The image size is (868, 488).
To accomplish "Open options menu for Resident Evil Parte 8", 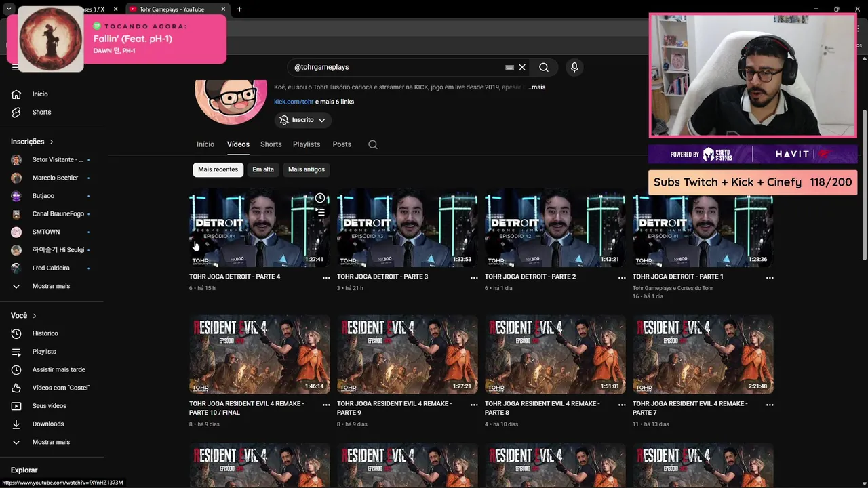I will [x=622, y=404].
